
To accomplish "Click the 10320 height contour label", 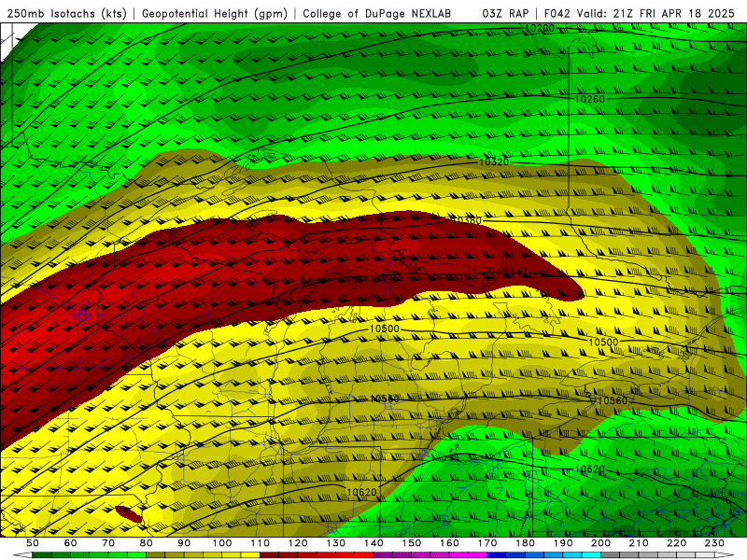I will tap(494, 161).
